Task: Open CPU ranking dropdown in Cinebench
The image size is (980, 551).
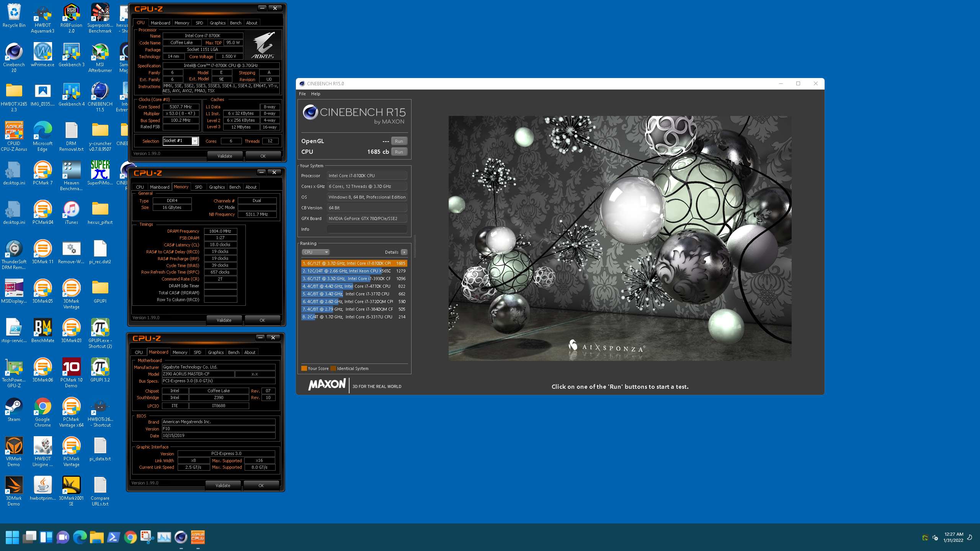Action: pyautogui.click(x=315, y=252)
